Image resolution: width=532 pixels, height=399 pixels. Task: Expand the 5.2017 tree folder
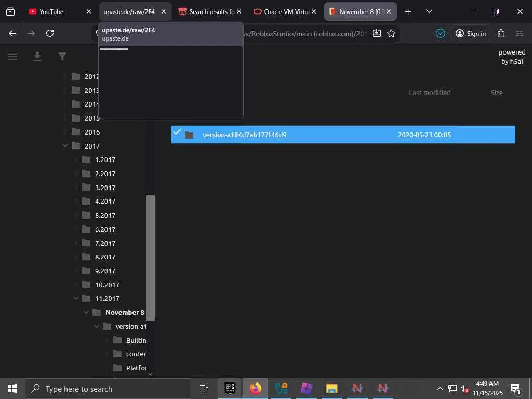click(76, 216)
